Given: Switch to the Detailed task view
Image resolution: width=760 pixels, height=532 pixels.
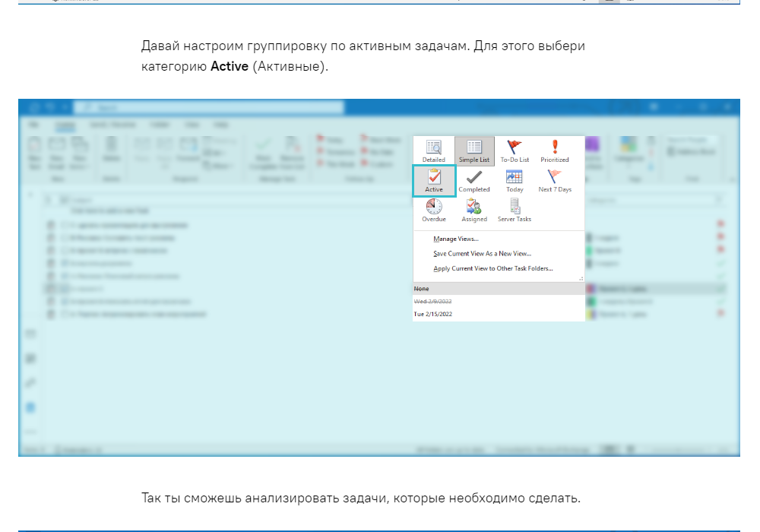Looking at the screenshot, I should [x=434, y=151].
